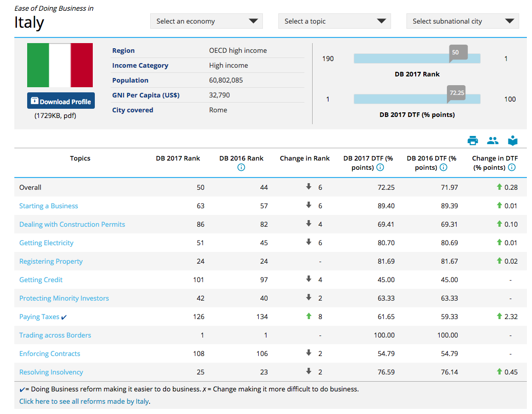532x414 pixels.
Task: Open the Select an economy dropdown
Action: click(x=206, y=21)
